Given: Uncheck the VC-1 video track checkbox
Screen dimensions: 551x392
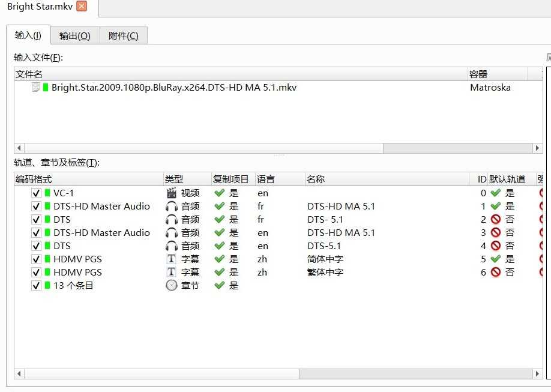Looking at the screenshot, I should pos(36,193).
